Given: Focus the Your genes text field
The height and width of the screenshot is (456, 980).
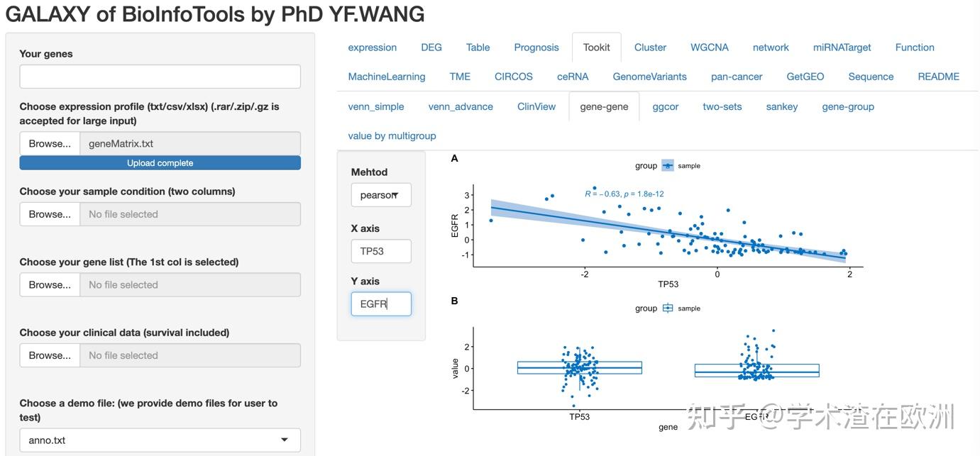Looking at the screenshot, I should coord(160,77).
